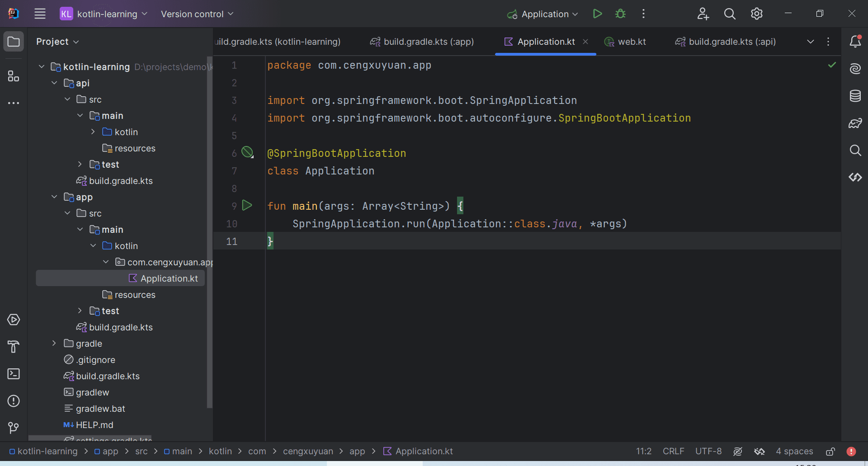
Task: Open Code With Me user icon
Action: pyautogui.click(x=703, y=14)
